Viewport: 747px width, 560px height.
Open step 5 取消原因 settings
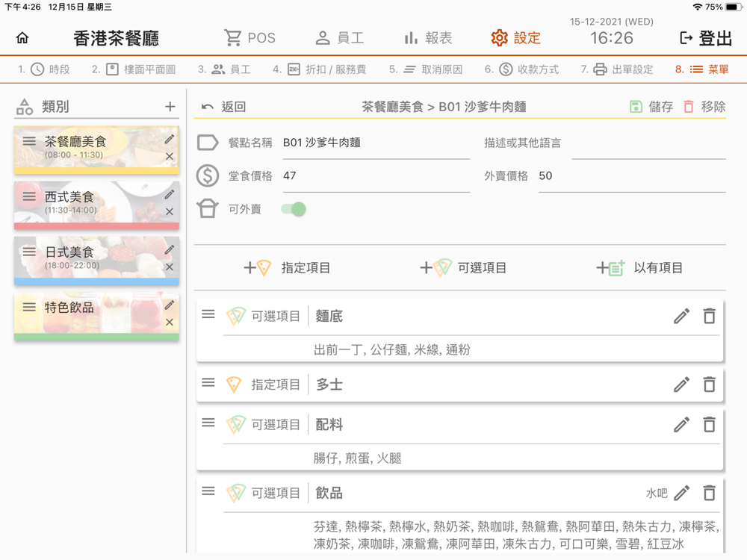click(x=426, y=69)
